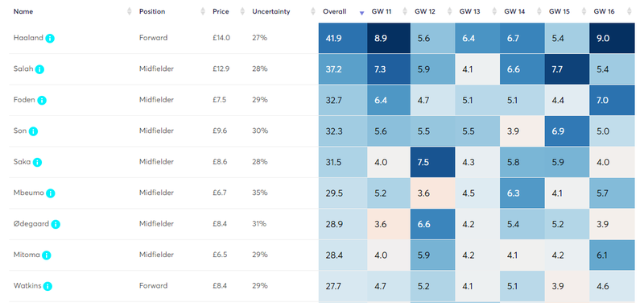The height and width of the screenshot is (303, 644).
Task: Sort table by Name column arrows
Action: [x=130, y=11]
